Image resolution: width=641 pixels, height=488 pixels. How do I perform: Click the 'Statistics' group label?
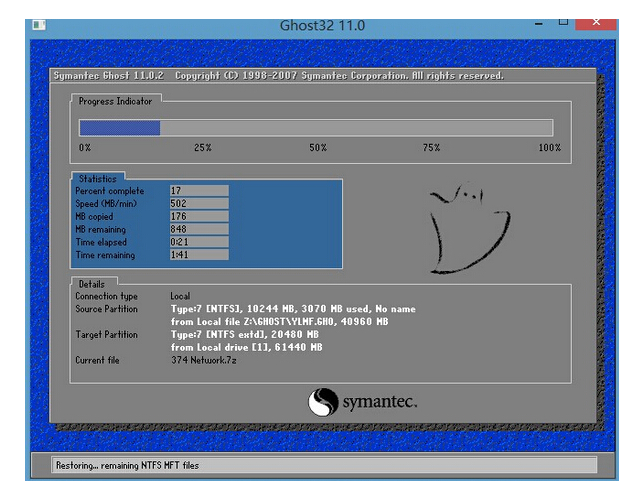click(x=98, y=179)
